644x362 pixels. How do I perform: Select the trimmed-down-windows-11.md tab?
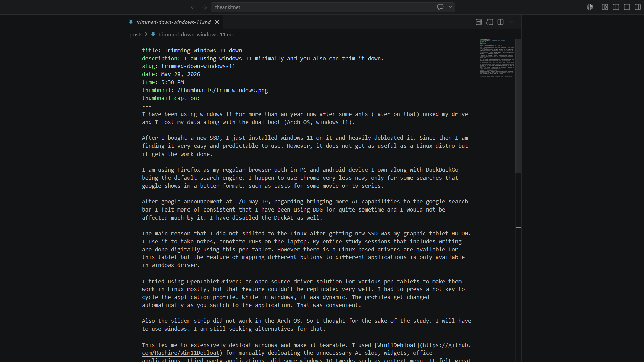pyautogui.click(x=173, y=22)
